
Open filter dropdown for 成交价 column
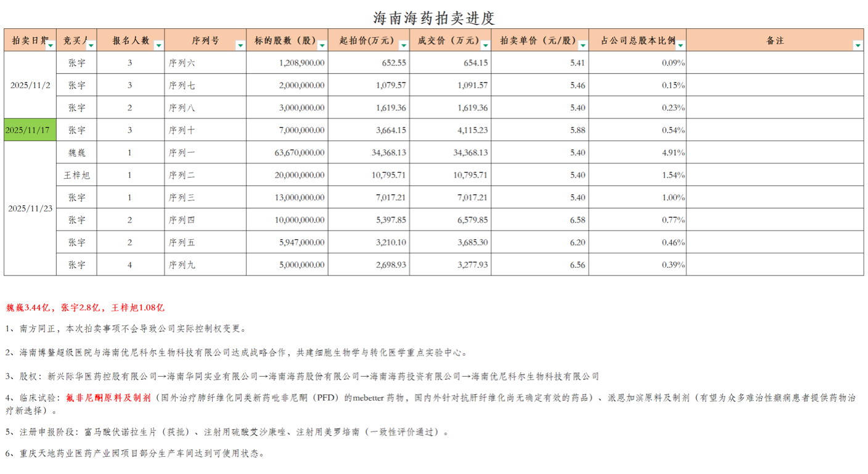pos(486,46)
